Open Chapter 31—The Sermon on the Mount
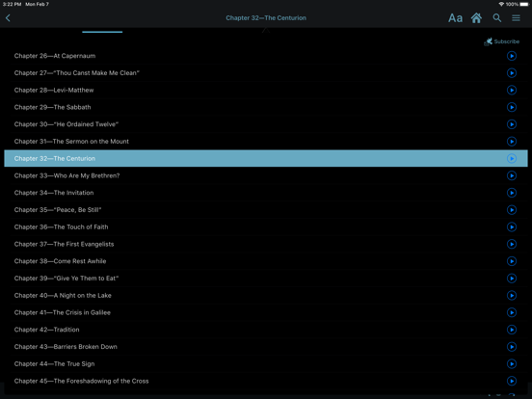 (x=71, y=141)
